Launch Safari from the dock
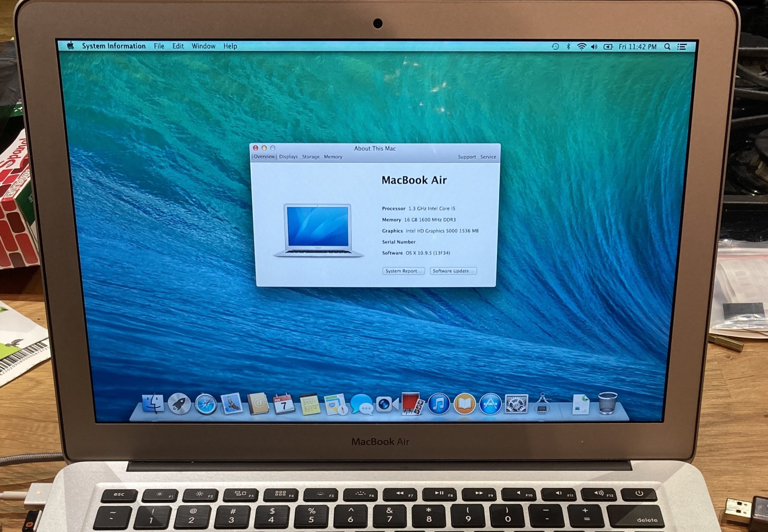Screen dimensions: 768x532 [206, 405]
